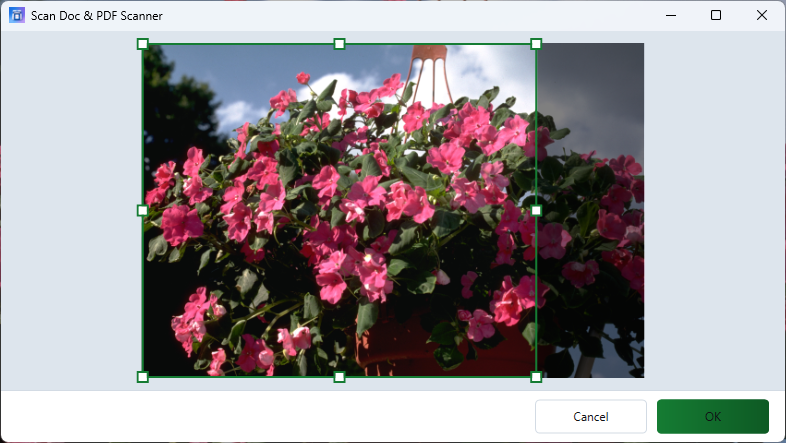Viewport: 786px width, 443px height.
Task: Select the top-right crop handle
Action: [x=536, y=44]
